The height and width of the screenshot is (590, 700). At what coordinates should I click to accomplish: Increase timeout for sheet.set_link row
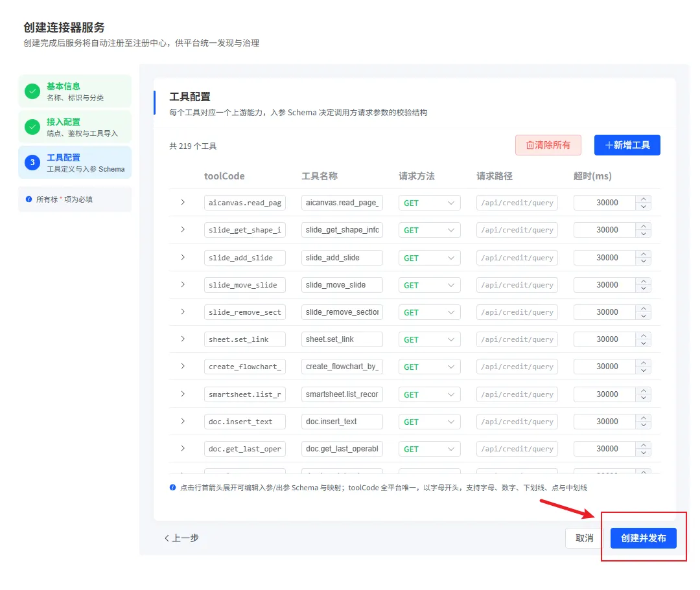[644, 335]
